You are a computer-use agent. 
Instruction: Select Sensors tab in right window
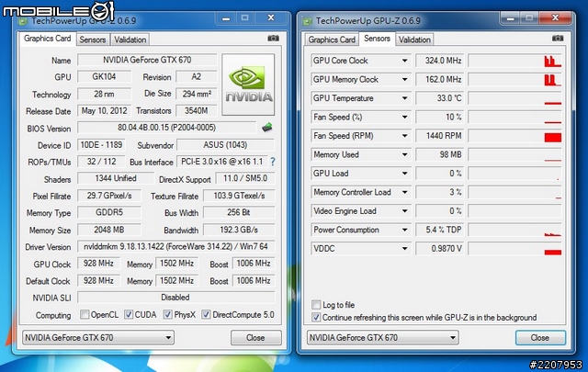pos(377,39)
